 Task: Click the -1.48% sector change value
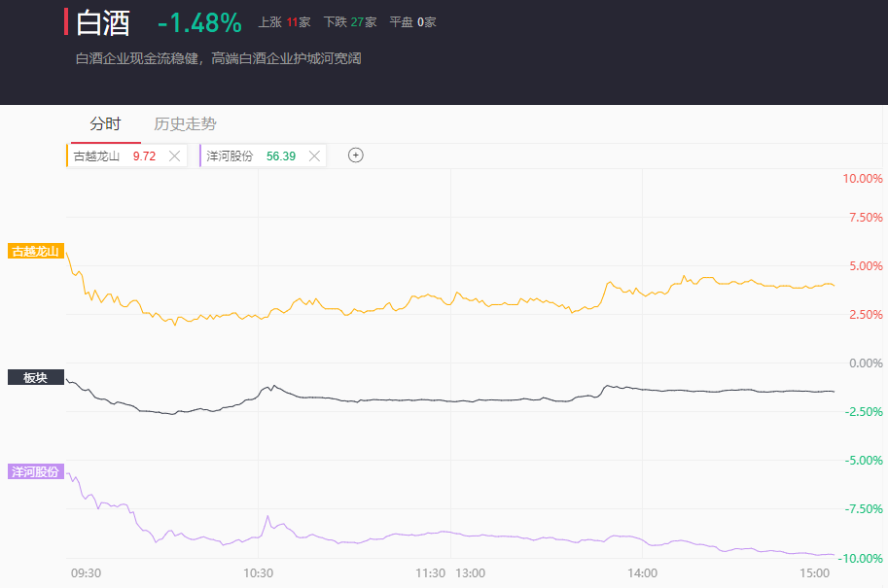tap(199, 22)
